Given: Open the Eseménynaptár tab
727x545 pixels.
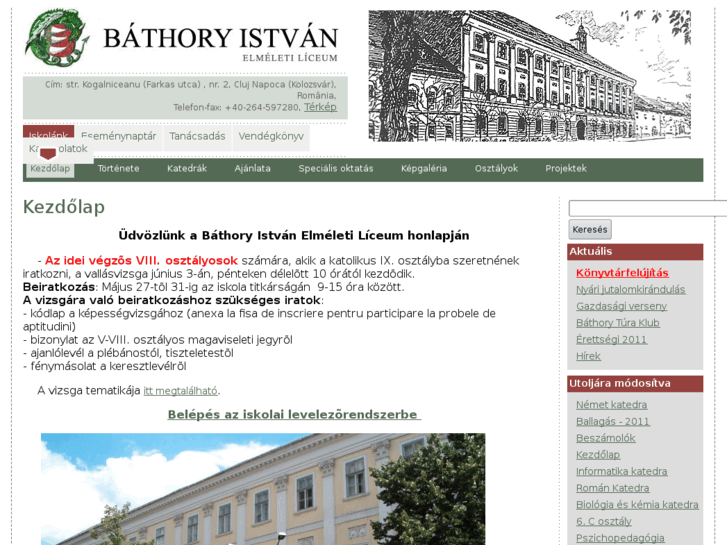Looking at the screenshot, I should 119,136.
